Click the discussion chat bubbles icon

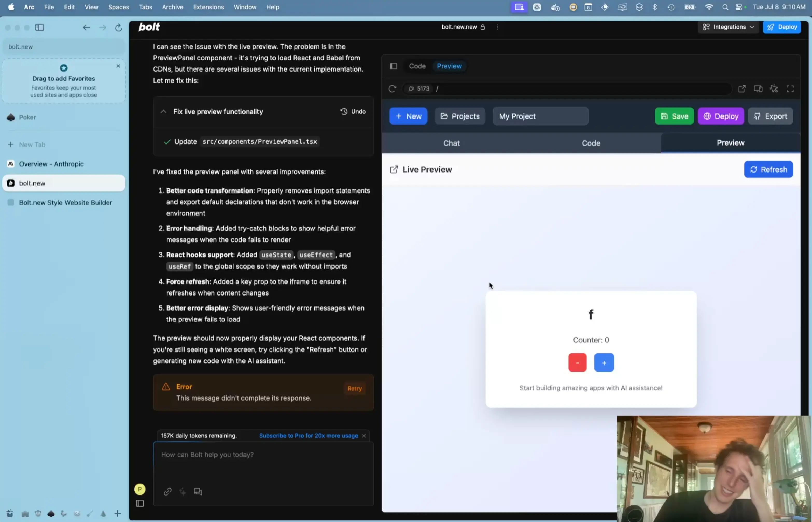click(198, 492)
